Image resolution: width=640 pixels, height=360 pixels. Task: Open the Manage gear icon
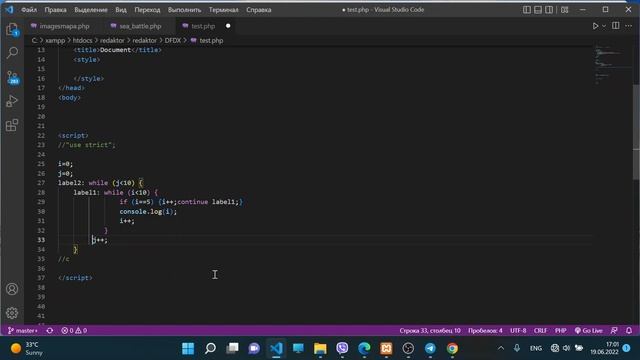point(12,313)
